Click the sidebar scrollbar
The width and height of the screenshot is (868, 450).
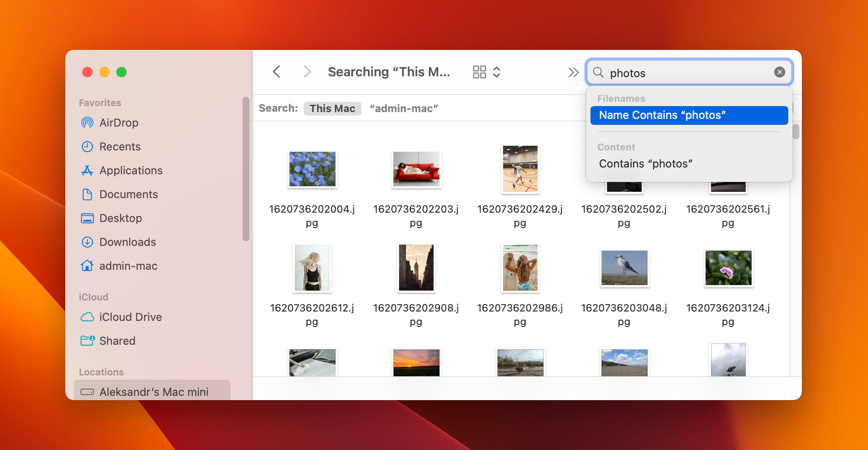coord(246,169)
